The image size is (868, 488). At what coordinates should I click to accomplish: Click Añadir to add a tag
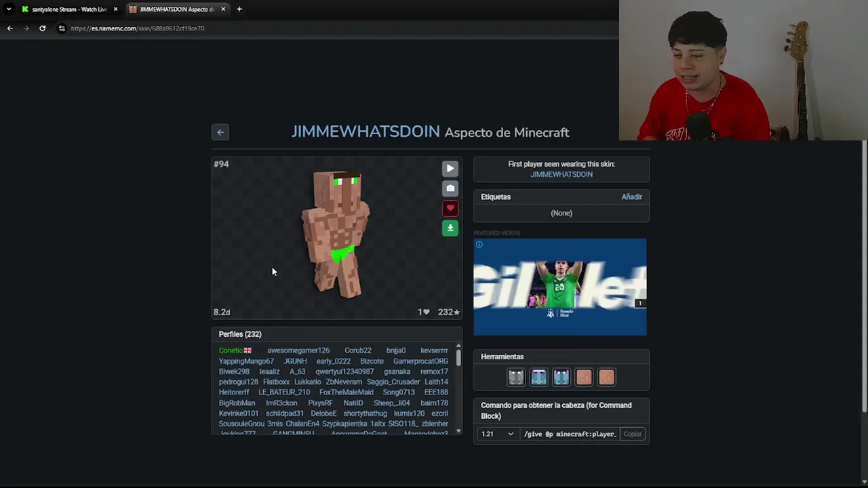(631, 197)
